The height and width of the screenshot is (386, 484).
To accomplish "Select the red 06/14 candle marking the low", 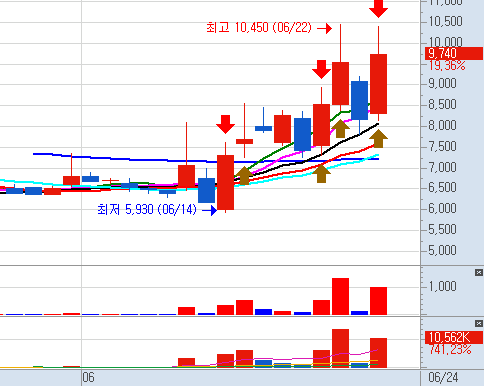I will pos(225,182).
